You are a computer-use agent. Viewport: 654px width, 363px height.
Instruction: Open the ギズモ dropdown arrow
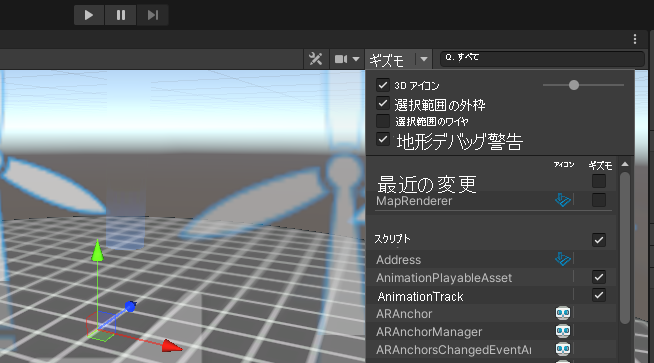tap(424, 59)
